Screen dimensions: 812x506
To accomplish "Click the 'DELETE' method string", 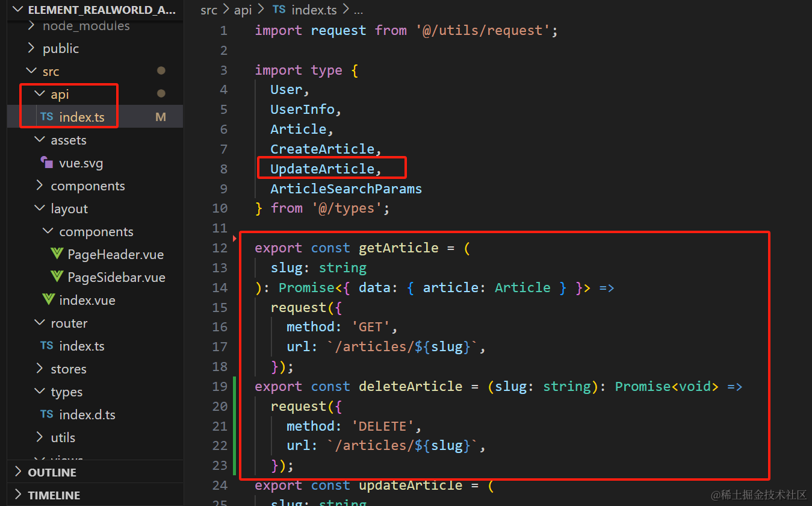I will click(x=382, y=426).
